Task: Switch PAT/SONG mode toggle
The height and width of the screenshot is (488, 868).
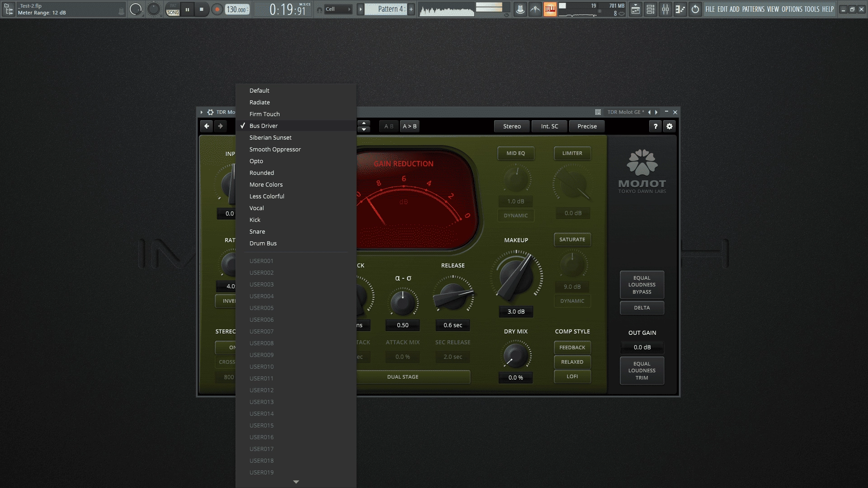Action: (x=173, y=9)
